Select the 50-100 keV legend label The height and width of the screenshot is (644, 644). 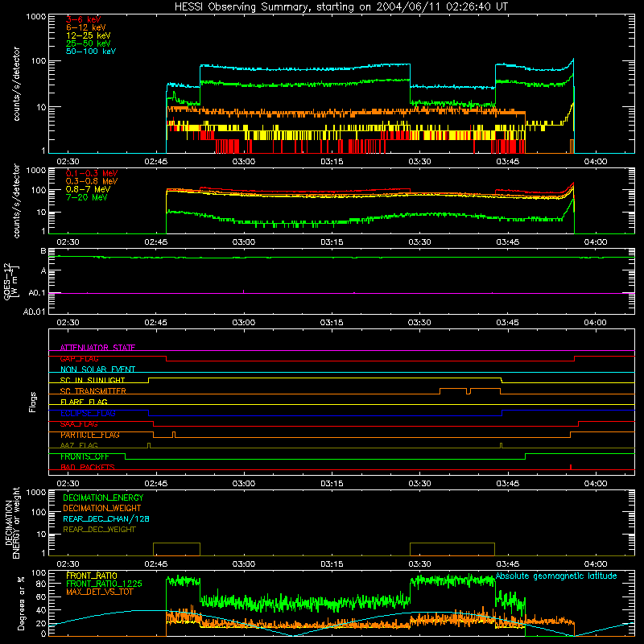91,52
